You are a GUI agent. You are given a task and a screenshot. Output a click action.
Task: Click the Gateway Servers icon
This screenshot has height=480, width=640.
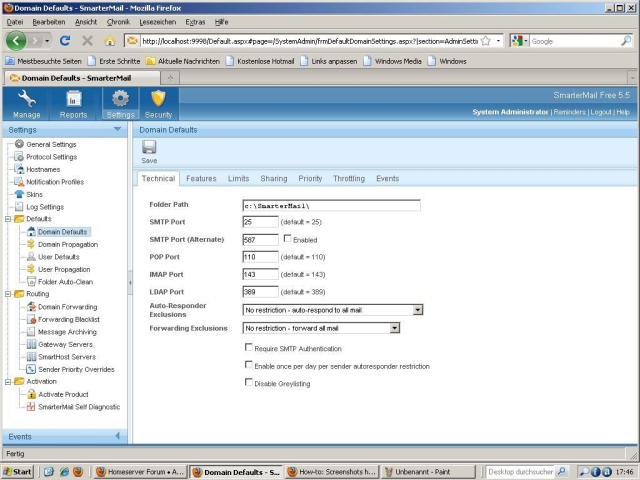coord(31,344)
